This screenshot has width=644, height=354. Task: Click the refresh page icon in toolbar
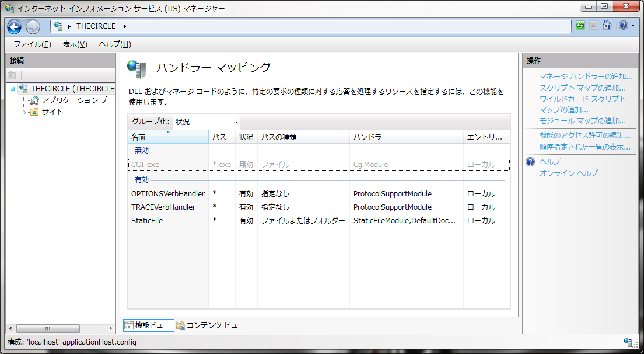[580, 26]
